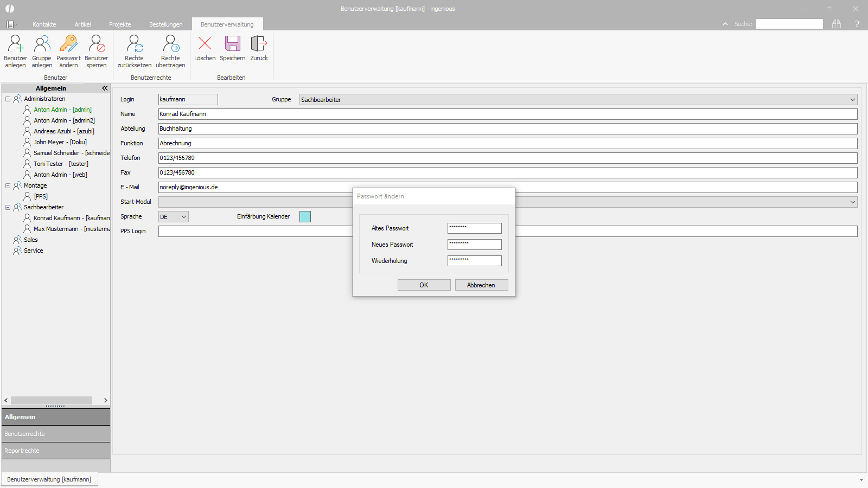Collapse the Montage tree group
The height and width of the screenshot is (488, 868).
[8, 185]
